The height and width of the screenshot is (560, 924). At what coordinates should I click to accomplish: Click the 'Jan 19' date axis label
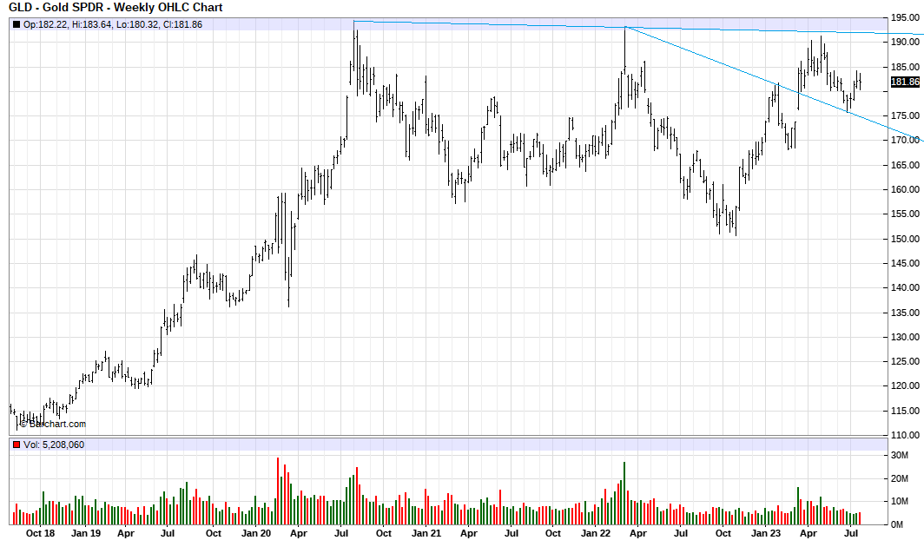coord(86,533)
